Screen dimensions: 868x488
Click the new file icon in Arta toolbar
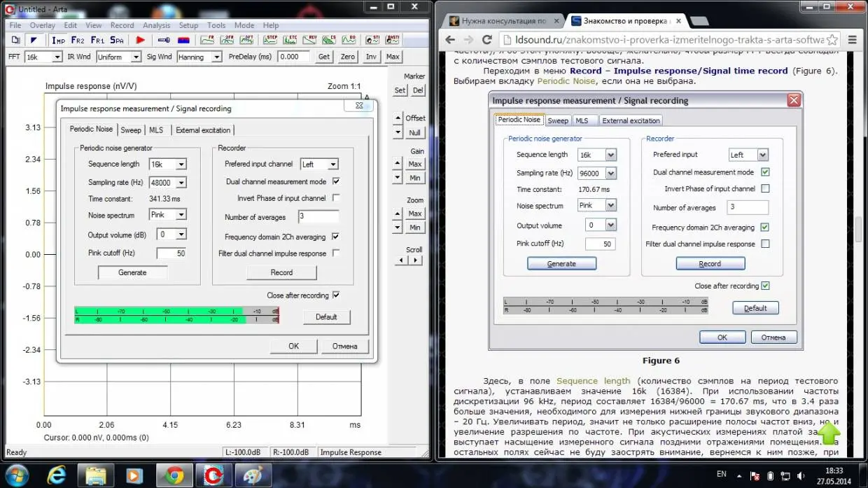point(15,40)
